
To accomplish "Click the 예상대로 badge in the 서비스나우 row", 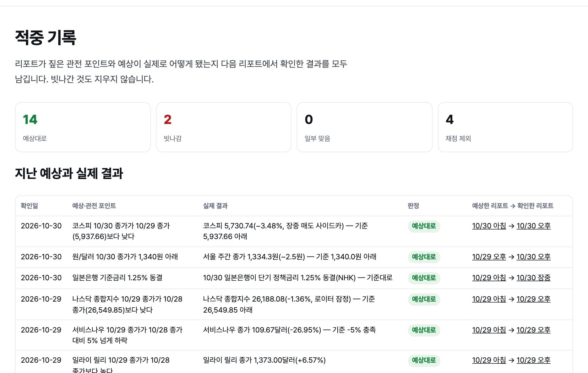I will (x=424, y=330).
